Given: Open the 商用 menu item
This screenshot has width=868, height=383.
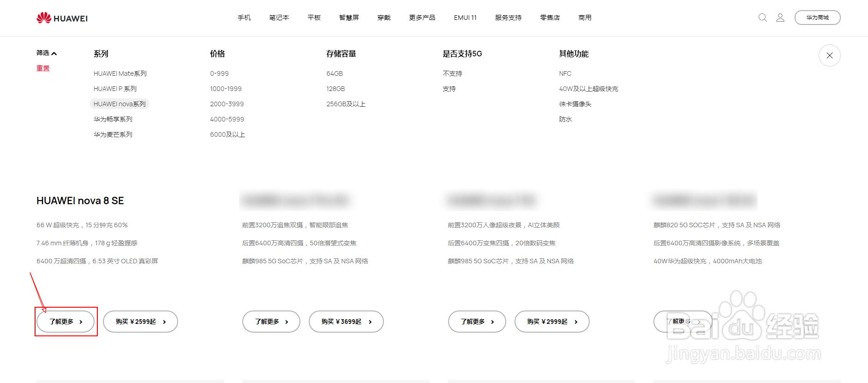Looking at the screenshot, I should tap(585, 18).
